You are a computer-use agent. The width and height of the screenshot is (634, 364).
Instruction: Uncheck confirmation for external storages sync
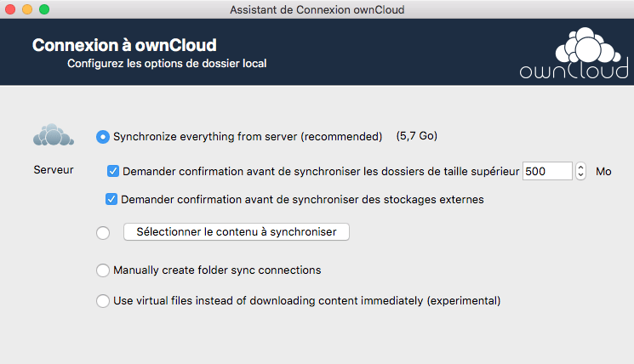click(x=111, y=200)
